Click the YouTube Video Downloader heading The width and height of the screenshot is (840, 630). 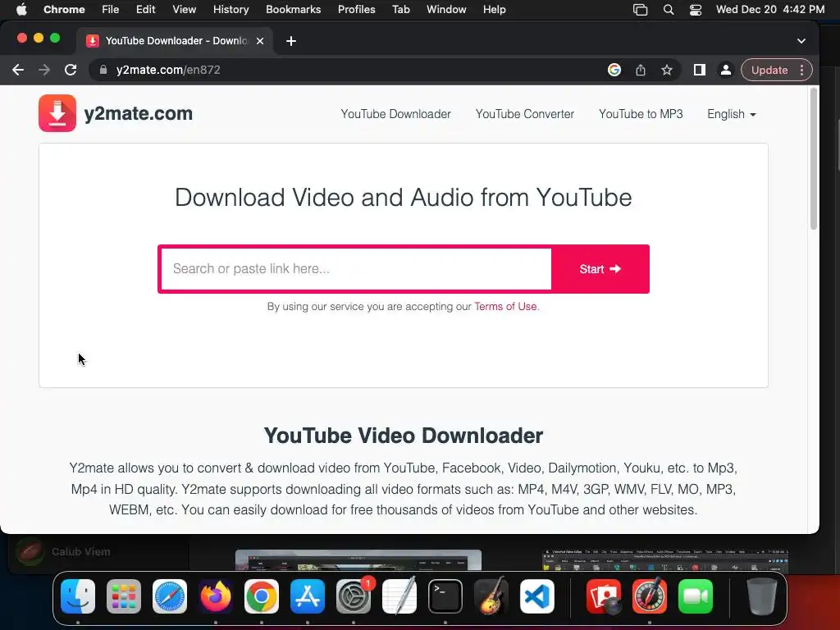[404, 436]
